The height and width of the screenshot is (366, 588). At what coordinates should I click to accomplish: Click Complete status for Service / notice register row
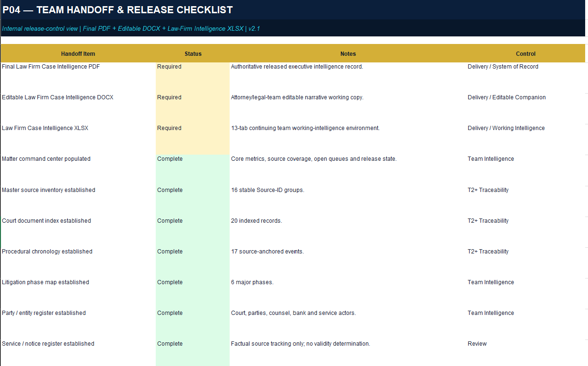pos(193,353)
